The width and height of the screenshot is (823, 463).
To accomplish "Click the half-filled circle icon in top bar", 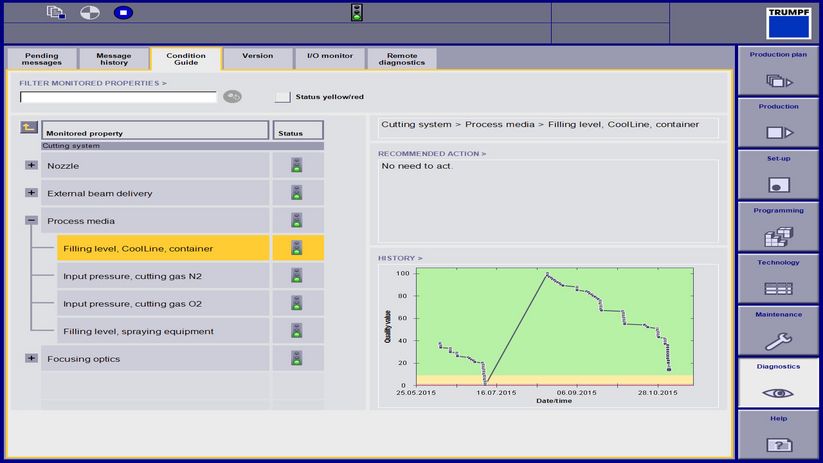I will pyautogui.click(x=90, y=12).
